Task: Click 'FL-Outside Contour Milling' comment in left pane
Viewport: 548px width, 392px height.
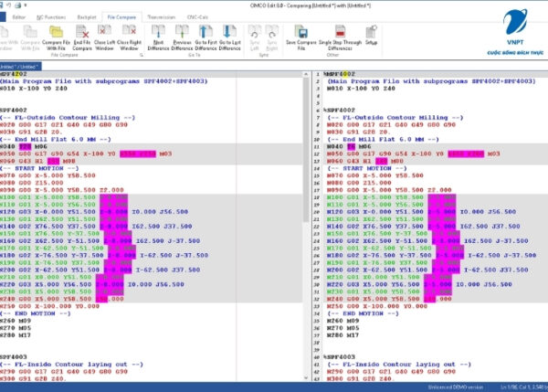Action: 68,118
